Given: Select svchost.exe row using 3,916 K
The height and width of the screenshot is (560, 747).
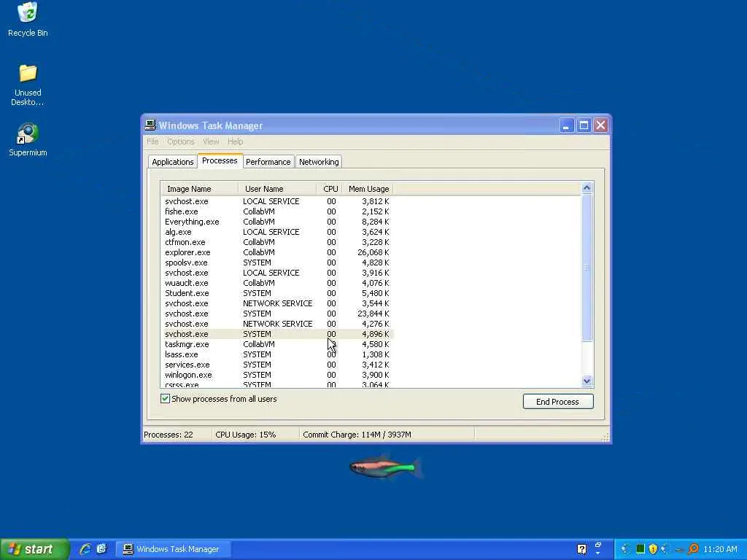Looking at the screenshot, I should [277, 273].
